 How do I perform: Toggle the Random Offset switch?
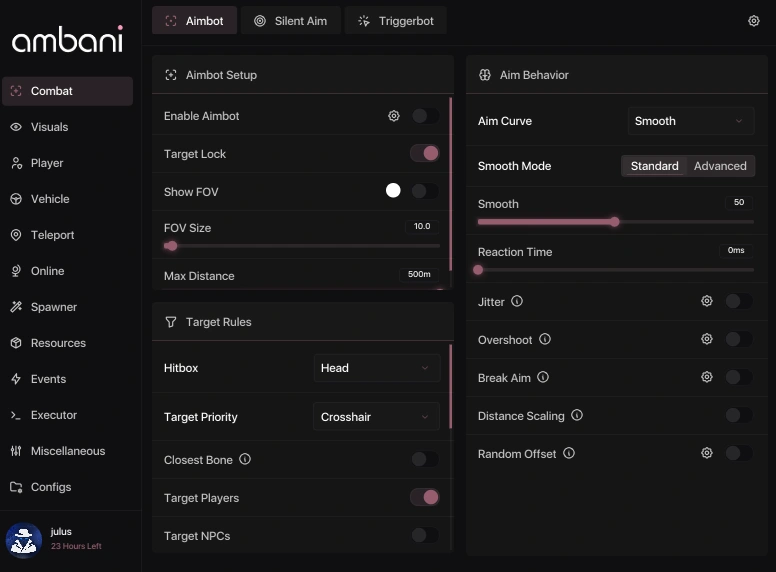point(739,453)
